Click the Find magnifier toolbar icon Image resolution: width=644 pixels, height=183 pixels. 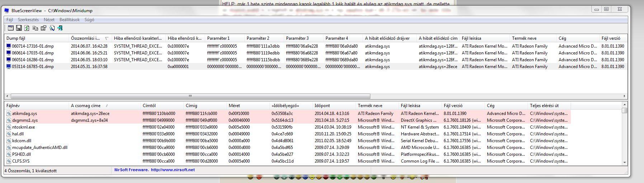(x=52, y=28)
